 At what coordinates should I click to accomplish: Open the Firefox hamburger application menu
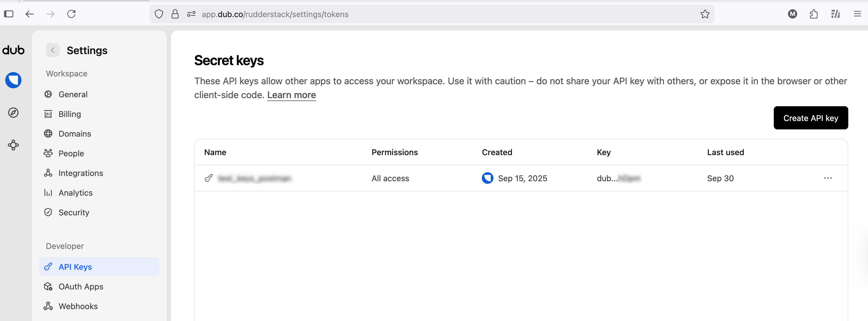pos(857,14)
